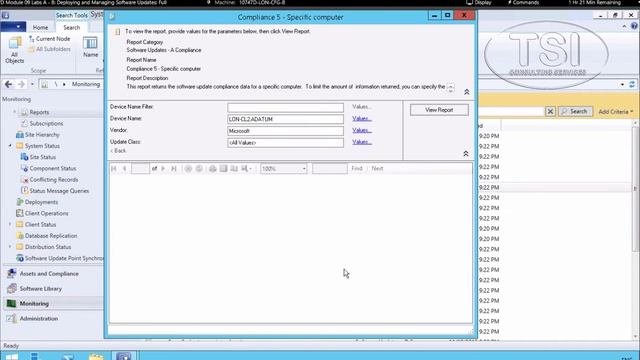Click the Configuration Manager taskbar icon

click(124, 356)
